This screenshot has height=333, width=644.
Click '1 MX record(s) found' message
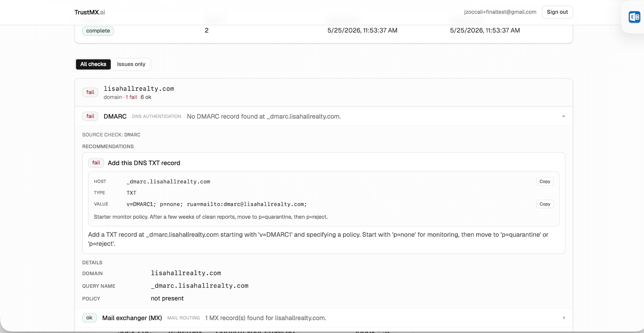[265, 318]
